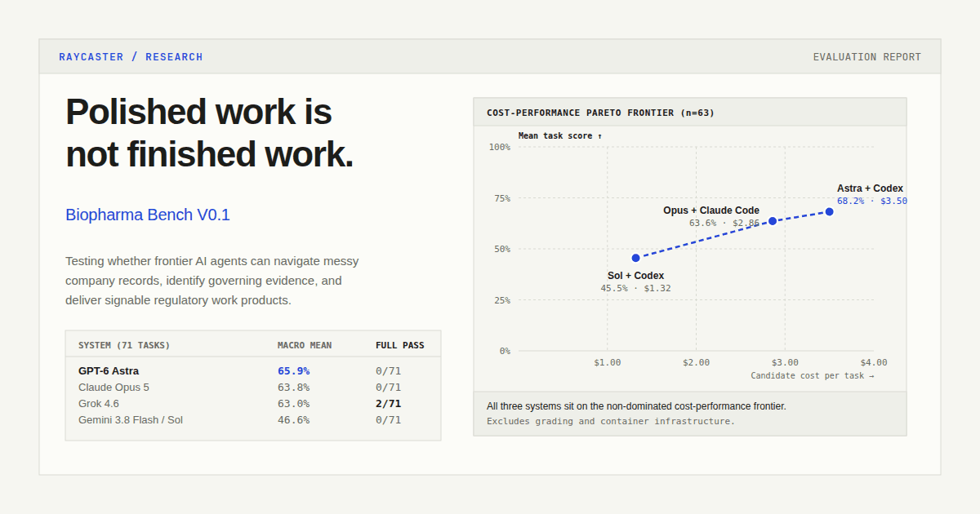Click Claude Opus 5's 0/71 full pass value
Image resolution: width=980 pixels, height=514 pixels.
click(389, 388)
